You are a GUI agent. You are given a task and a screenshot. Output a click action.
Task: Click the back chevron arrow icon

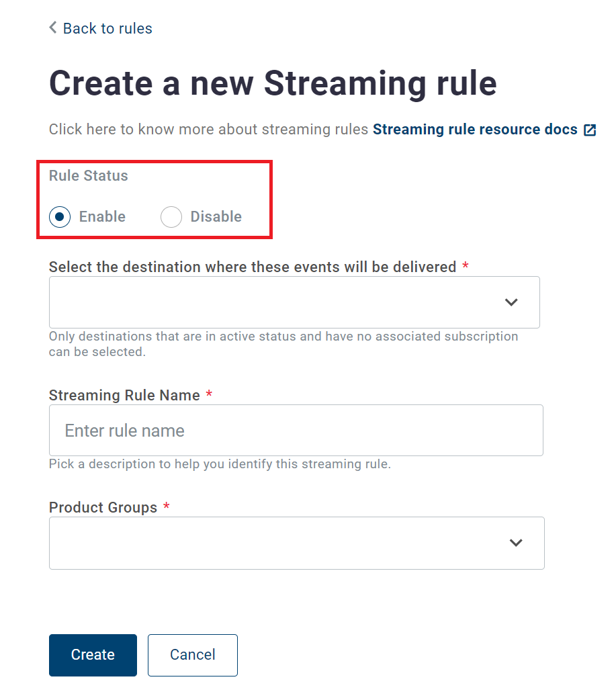click(53, 28)
